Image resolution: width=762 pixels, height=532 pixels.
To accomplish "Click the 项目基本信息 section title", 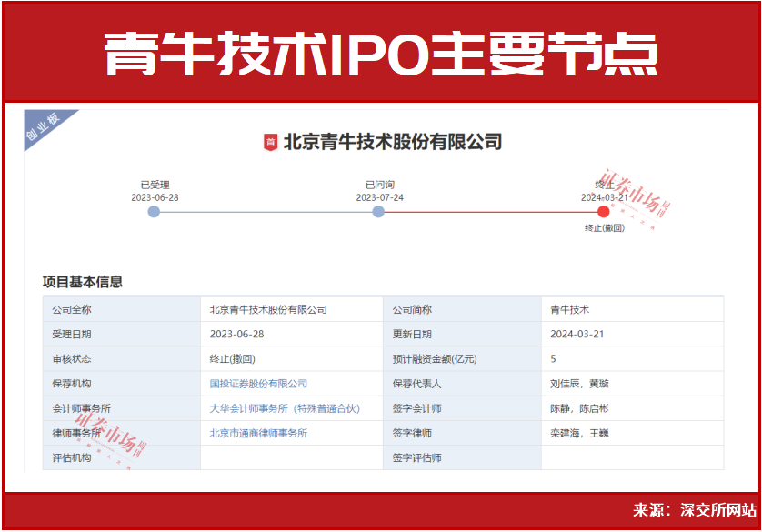I will click(x=83, y=282).
